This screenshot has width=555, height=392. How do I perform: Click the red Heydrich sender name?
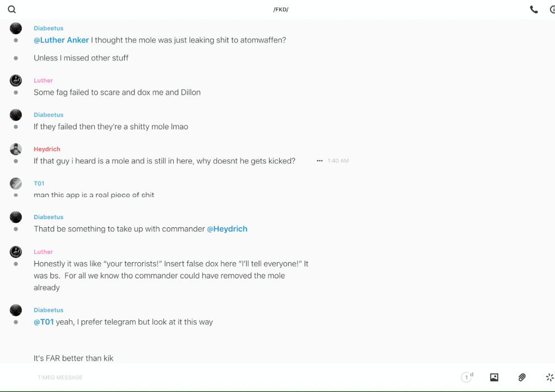47,149
